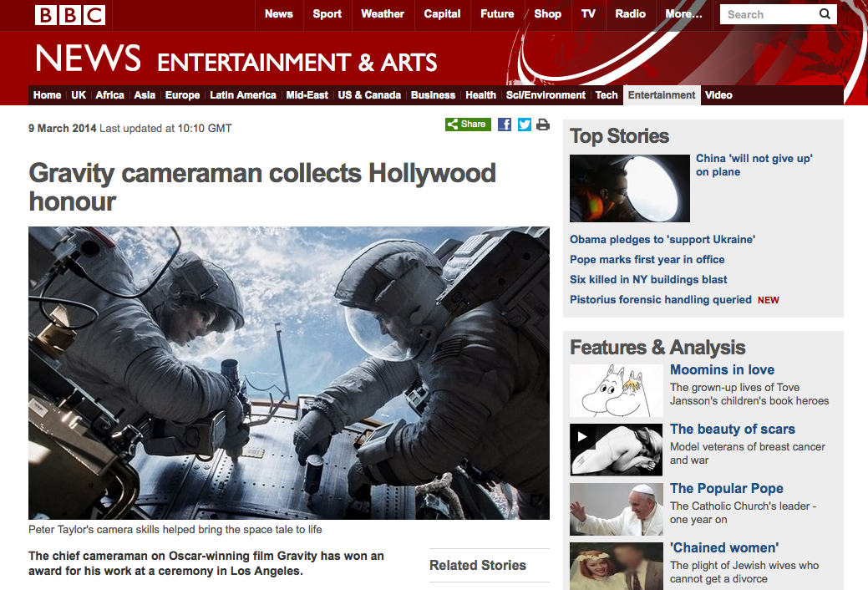Viewport: 868px width, 590px height.
Task: Open Weather in top BBC bar
Action: [x=383, y=14]
